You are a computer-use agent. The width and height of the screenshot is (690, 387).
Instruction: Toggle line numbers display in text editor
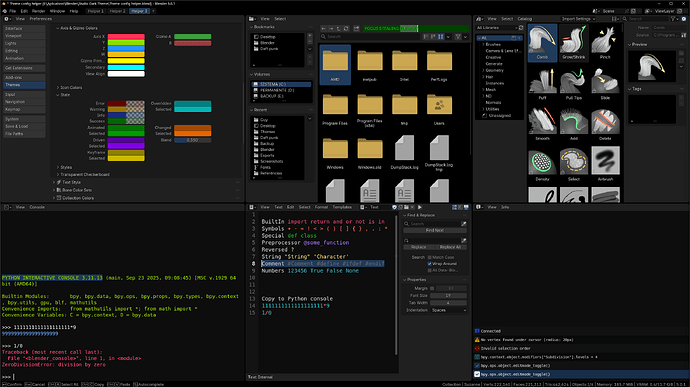(x=455, y=207)
